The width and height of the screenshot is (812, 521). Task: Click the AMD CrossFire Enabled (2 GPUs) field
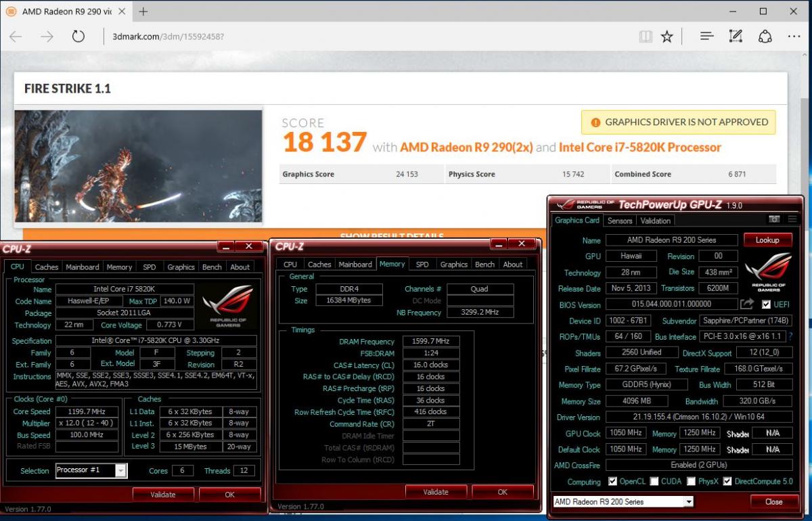tap(699, 465)
